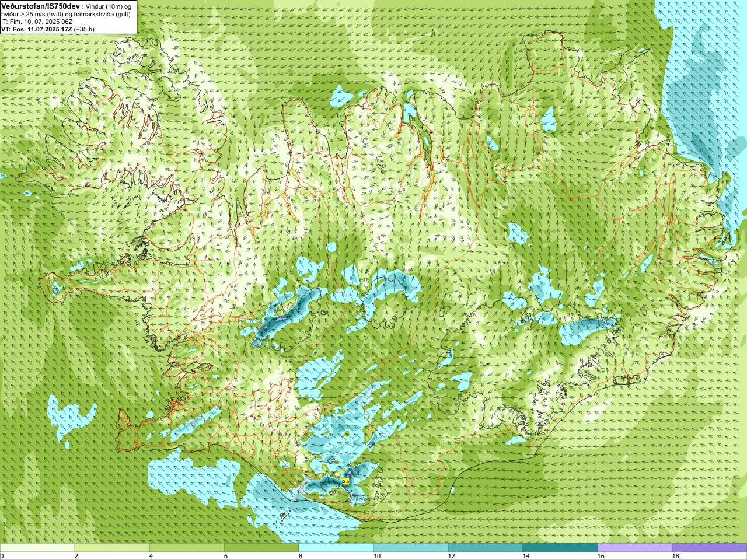Image resolution: width=747 pixels, height=560 pixels.
Task: Pick the dark green 6–8 scale swatch
Action: (261, 548)
